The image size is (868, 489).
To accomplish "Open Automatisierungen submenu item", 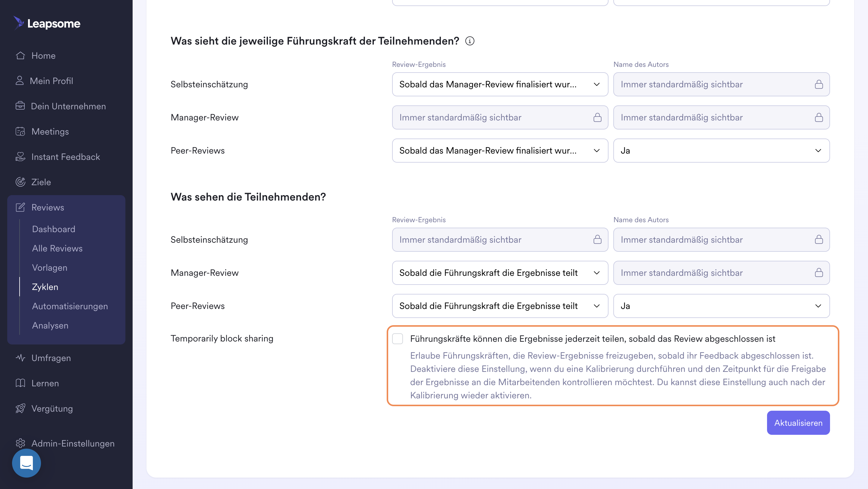I will click(x=70, y=306).
